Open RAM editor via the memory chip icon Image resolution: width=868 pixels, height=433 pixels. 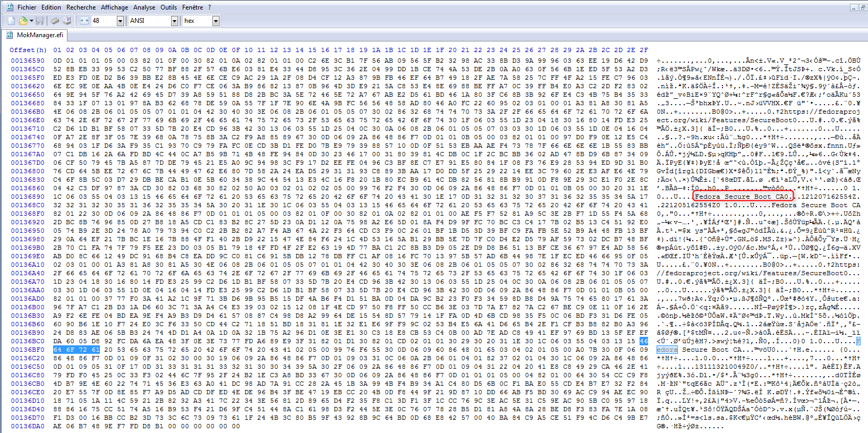(x=55, y=21)
